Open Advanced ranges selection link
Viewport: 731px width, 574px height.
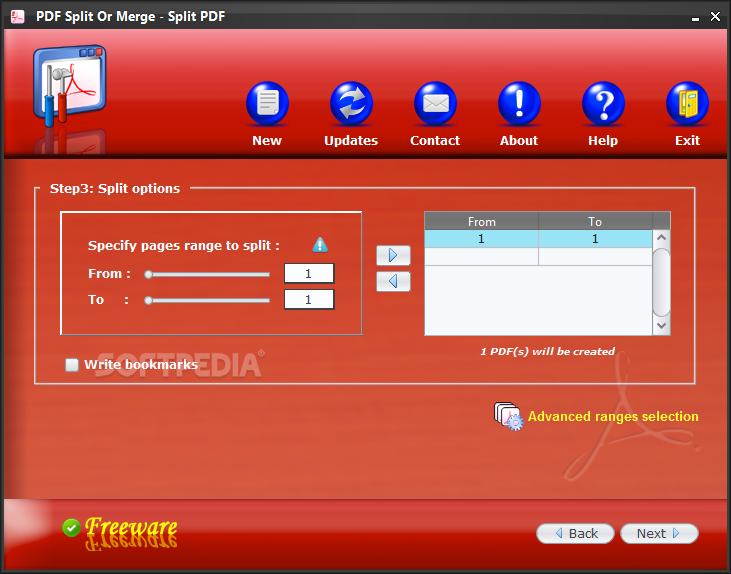coord(613,416)
